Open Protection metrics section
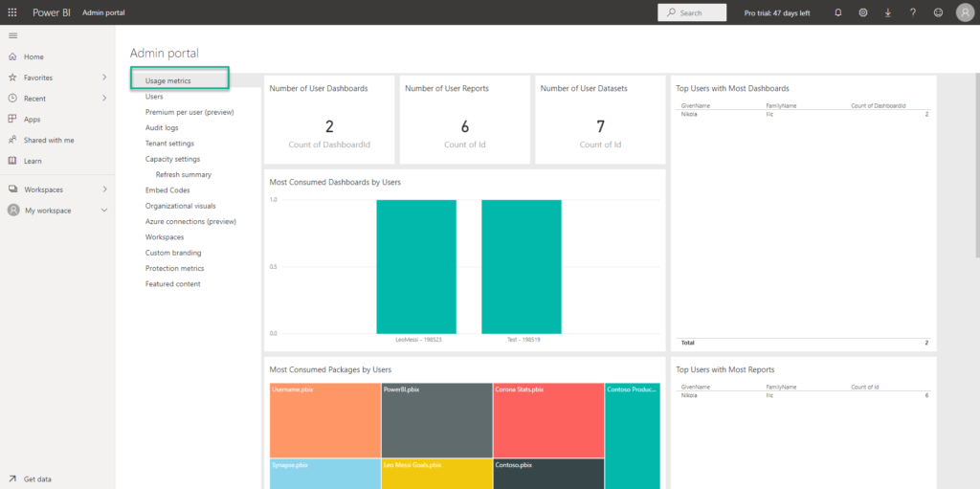This screenshot has width=980, height=489. click(174, 268)
